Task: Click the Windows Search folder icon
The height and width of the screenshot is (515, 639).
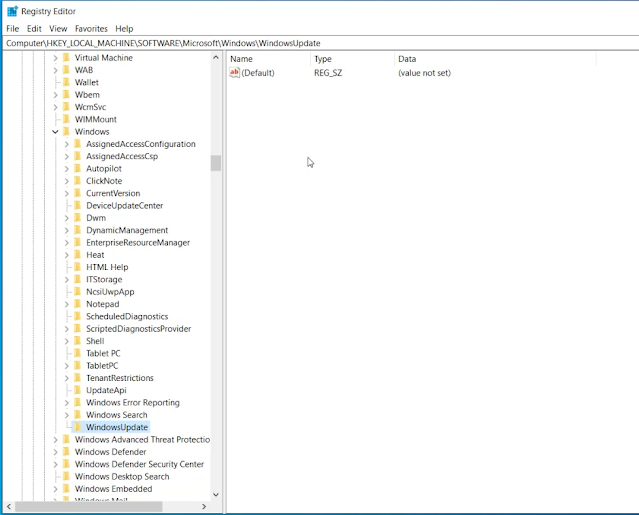Action: pyautogui.click(x=77, y=415)
